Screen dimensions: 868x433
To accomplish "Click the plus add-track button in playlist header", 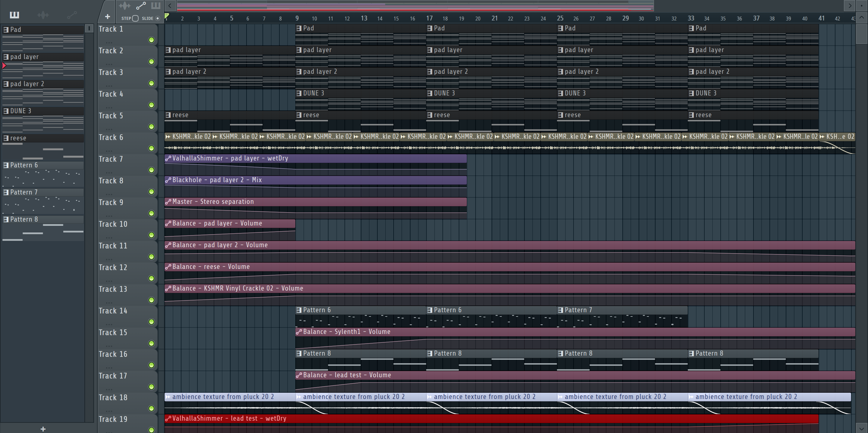I will (x=108, y=17).
